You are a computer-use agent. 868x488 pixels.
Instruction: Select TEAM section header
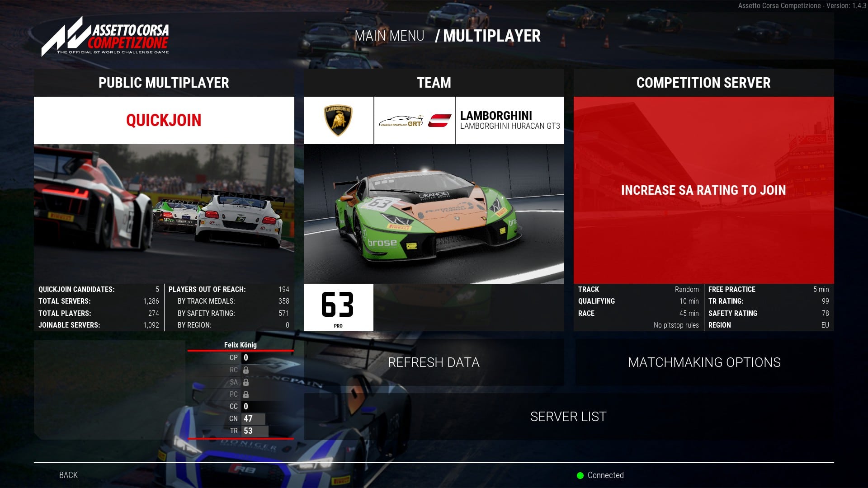[434, 83]
